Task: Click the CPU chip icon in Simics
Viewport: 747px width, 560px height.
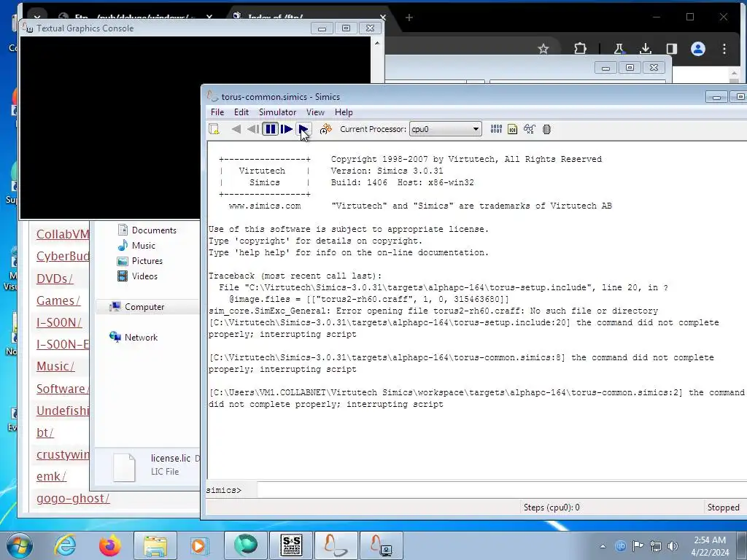Action: 547,129
